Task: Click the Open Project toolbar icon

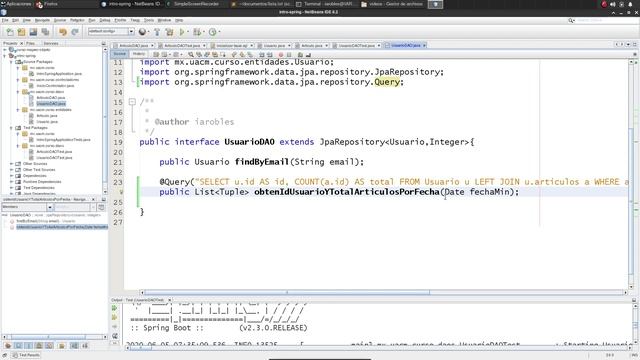Action: coord(33,32)
